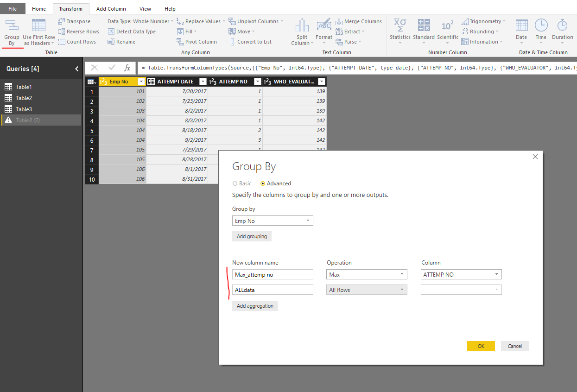Click OK in Group By dialog
577x392 pixels.
pyautogui.click(x=481, y=346)
